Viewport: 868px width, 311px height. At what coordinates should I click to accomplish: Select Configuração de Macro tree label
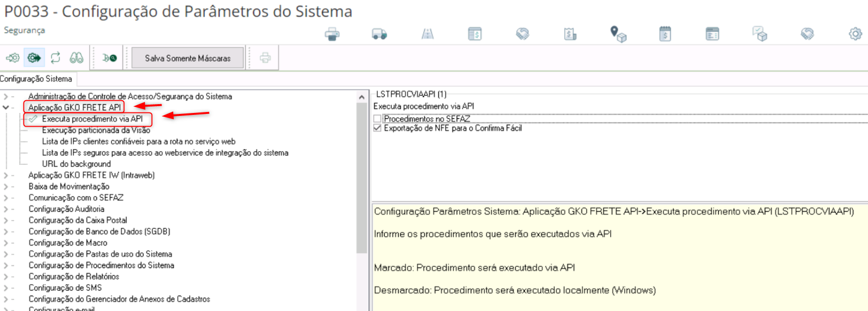point(68,243)
